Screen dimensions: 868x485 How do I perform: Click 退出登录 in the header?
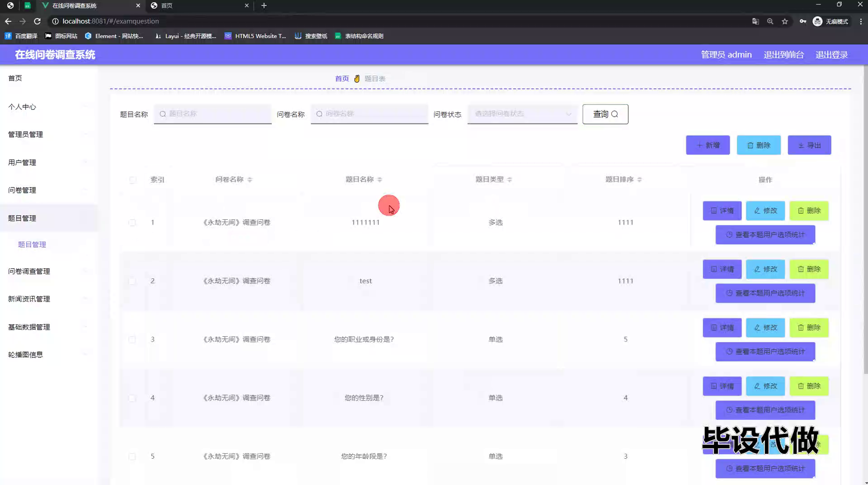coord(831,55)
